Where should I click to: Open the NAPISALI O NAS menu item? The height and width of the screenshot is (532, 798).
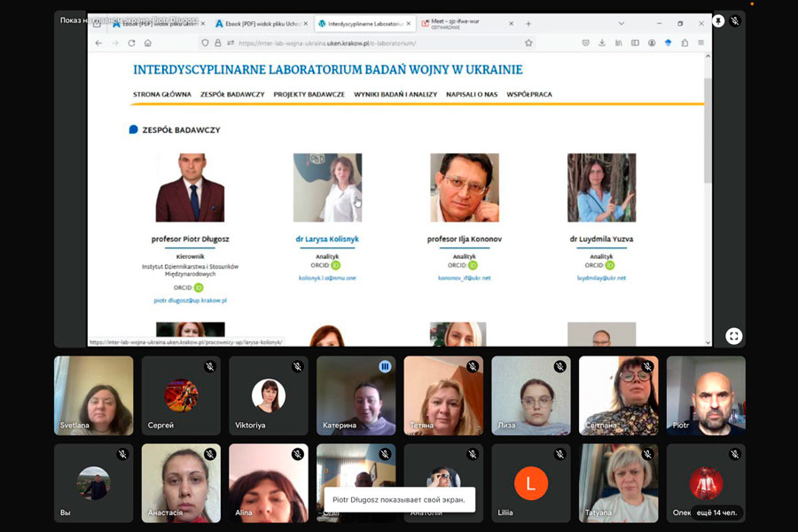tap(472, 94)
